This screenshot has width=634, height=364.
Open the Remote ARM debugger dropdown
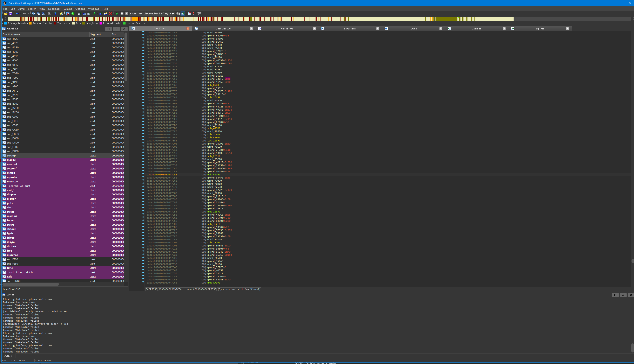pos(173,14)
